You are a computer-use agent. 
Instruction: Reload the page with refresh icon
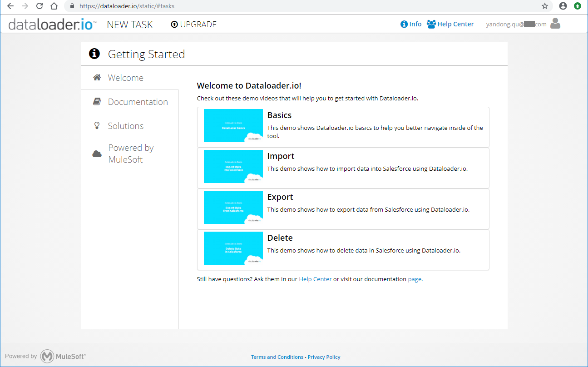coord(40,6)
